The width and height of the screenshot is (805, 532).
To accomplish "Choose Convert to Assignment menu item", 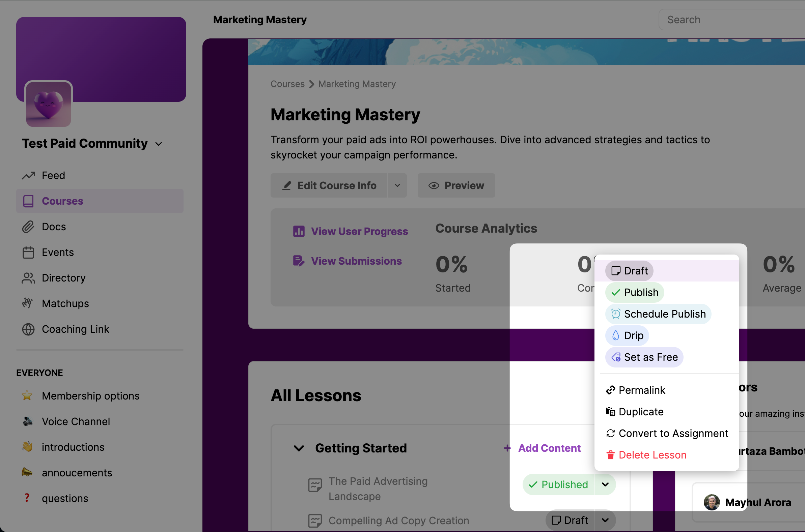I will (x=667, y=433).
